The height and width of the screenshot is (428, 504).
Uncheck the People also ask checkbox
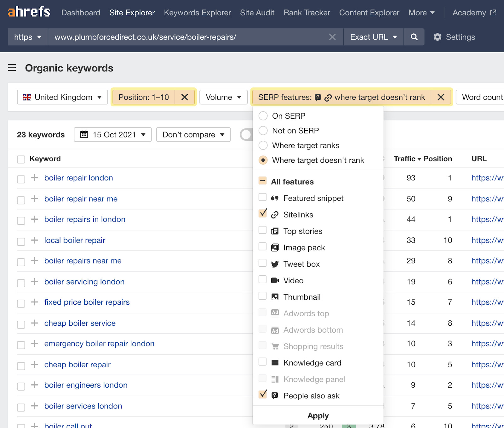(262, 394)
